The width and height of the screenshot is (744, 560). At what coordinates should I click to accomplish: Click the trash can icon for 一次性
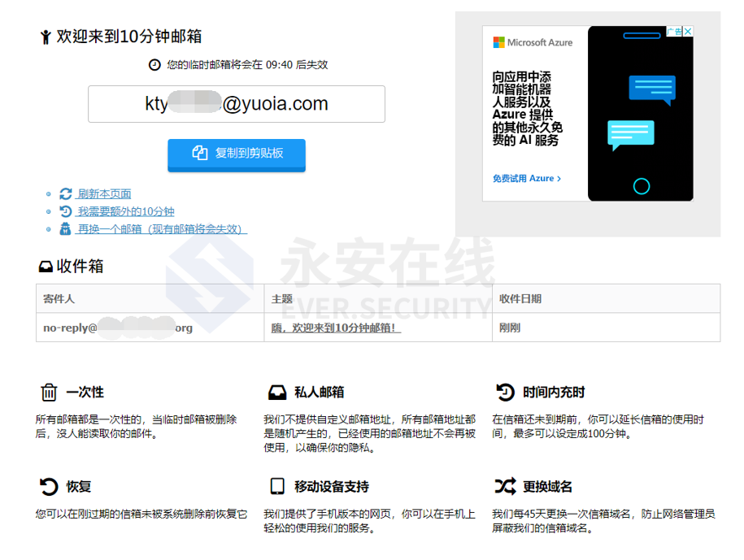pyautogui.click(x=49, y=392)
